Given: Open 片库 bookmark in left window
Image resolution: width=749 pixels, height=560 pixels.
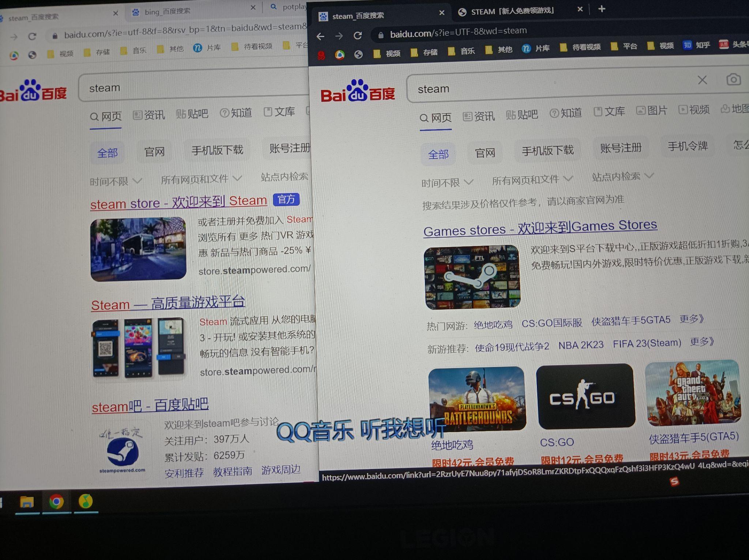Looking at the screenshot, I should pos(207,48).
